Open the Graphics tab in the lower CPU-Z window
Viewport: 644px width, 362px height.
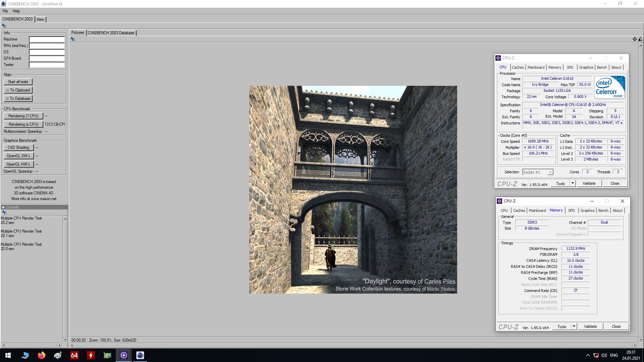click(x=587, y=210)
